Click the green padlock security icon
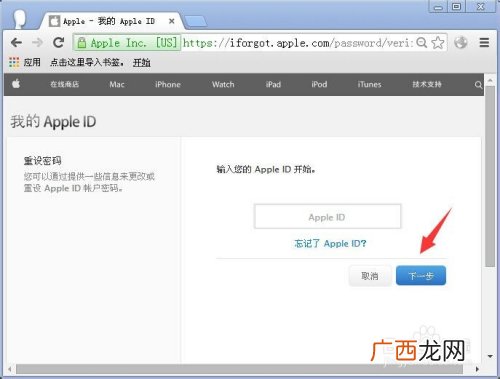500x379 pixels. point(82,43)
